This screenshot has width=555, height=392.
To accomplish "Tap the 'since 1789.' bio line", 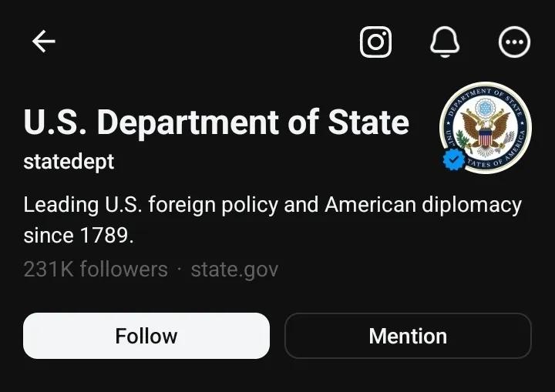I will pyautogui.click(x=79, y=235).
